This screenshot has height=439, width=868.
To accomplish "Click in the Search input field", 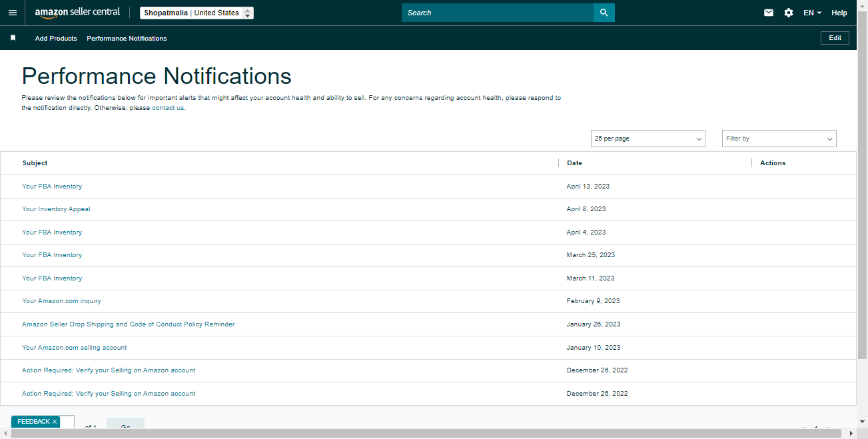I will pyautogui.click(x=498, y=13).
